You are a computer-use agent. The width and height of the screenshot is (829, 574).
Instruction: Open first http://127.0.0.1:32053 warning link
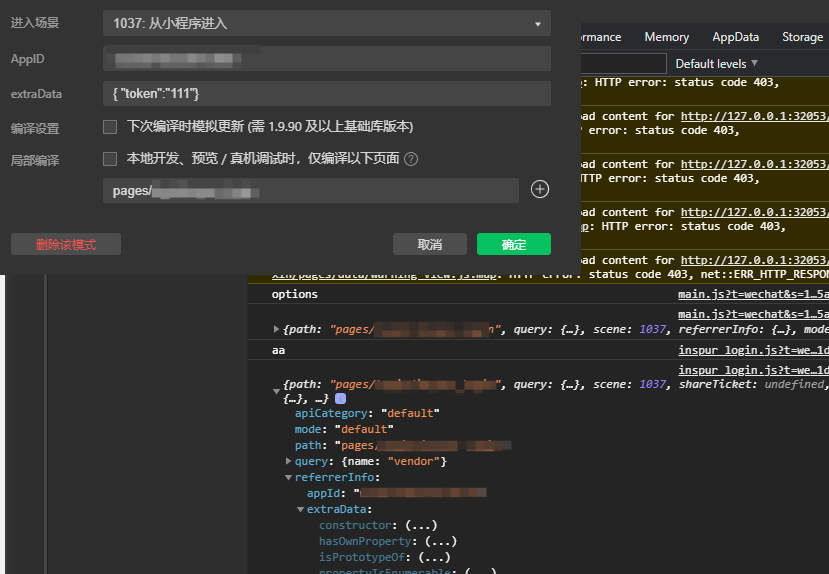[x=754, y=116]
